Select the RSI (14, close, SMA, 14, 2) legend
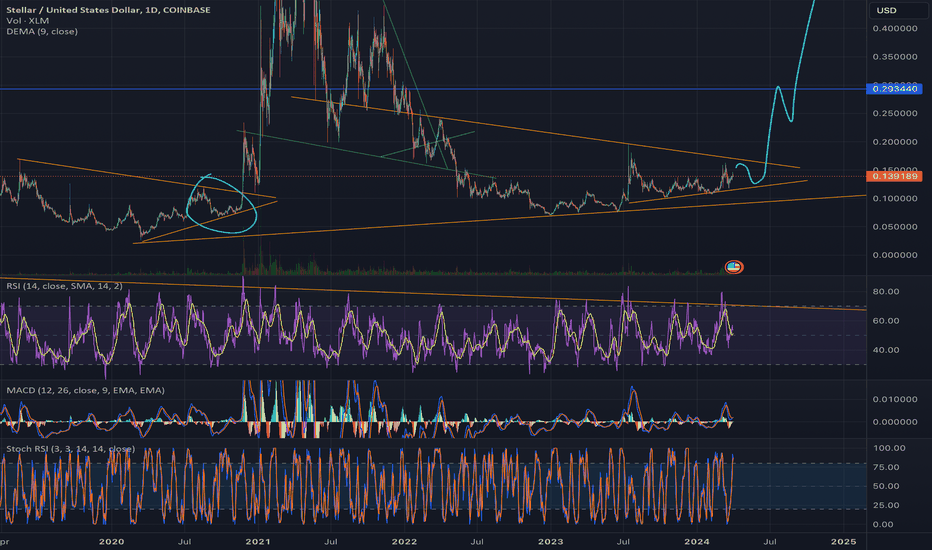Image resolution: width=932 pixels, height=550 pixels. [64, 286]
